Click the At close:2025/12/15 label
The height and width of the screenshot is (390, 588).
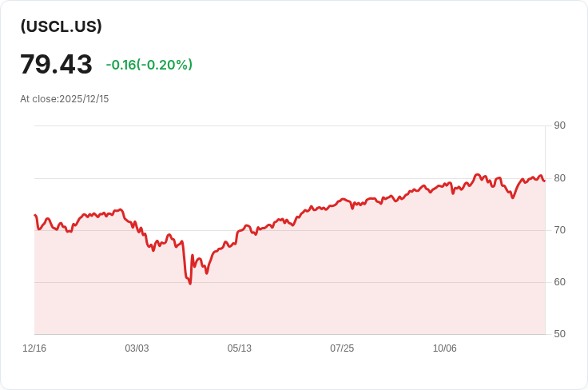pyautogui.click(x=65, y=99)
